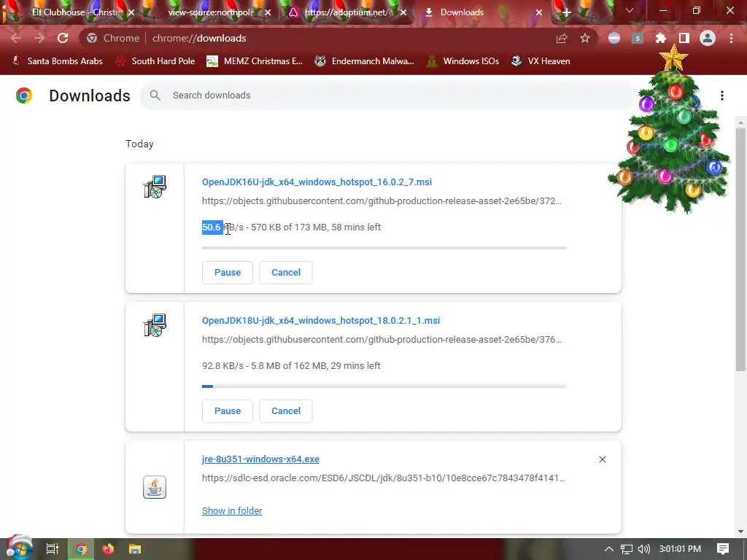The height and width of the screenshot is (560, 747).
Task: Open Chrome's three-dot main menu
Action: (731, 38)
